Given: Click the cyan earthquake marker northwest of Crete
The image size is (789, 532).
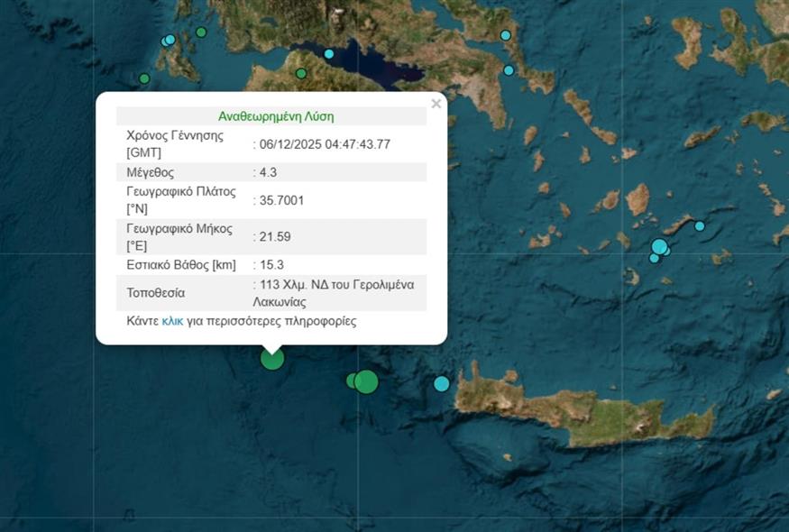Looking at the screenshot, I should 440,382.
